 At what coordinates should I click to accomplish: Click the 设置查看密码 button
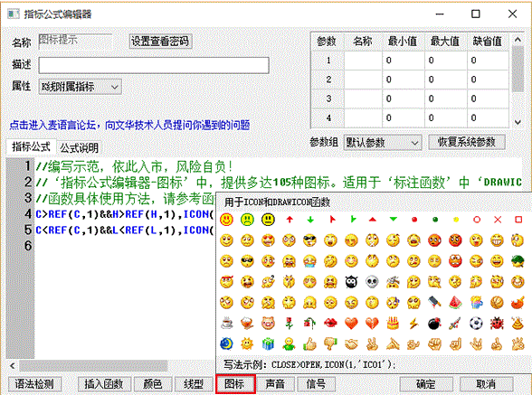click(160, 42)
